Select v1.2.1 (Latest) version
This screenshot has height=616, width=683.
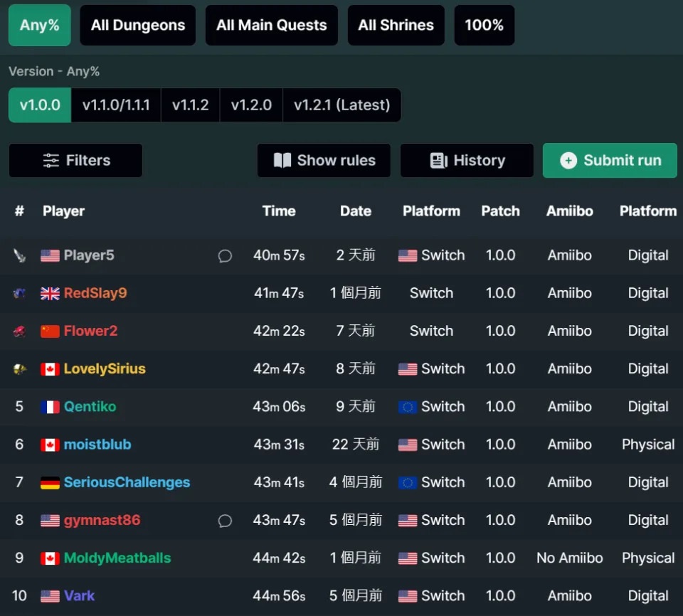[342, 105]
